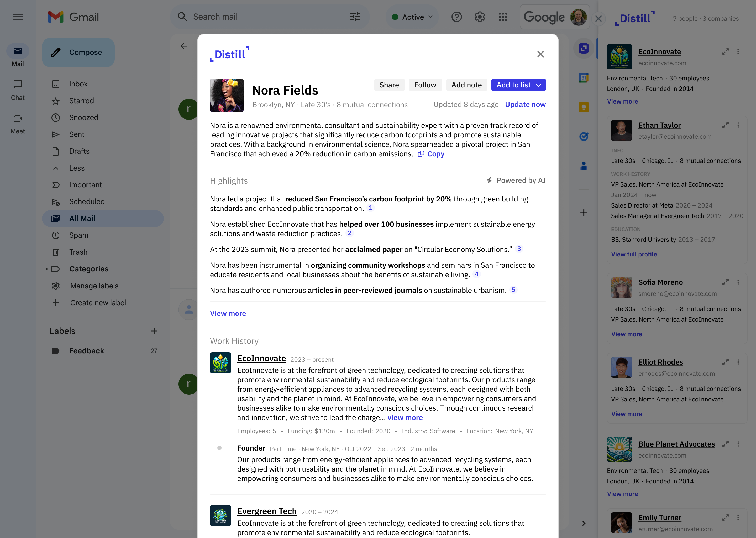Follow Nora Fields
The height and width of the screenshot is (538, 756).
tap(425, 85)
